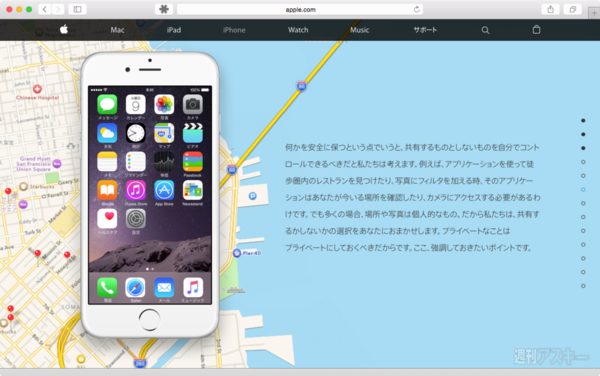This screenshot has height=376, width=600.
Task: Open a new tab with plus button
Action: coord(594,13)
